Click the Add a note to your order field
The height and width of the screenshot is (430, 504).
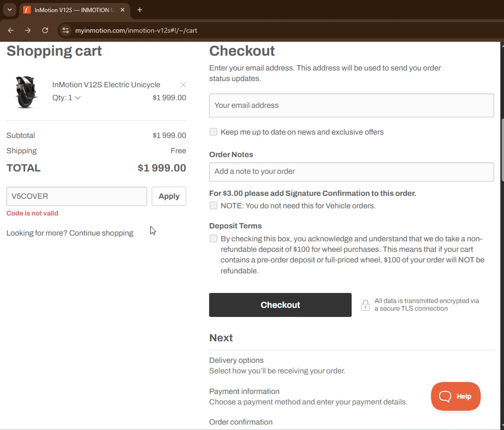tap(351, 171)
